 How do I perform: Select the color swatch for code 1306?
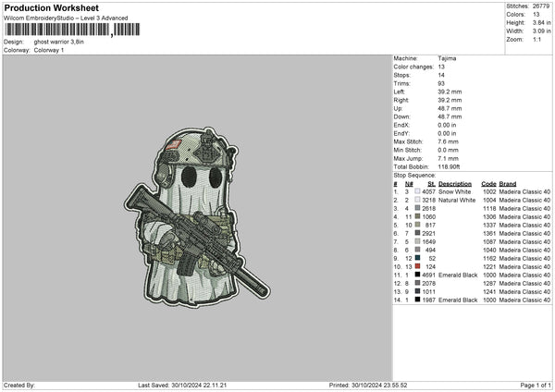tap(417, 216)
